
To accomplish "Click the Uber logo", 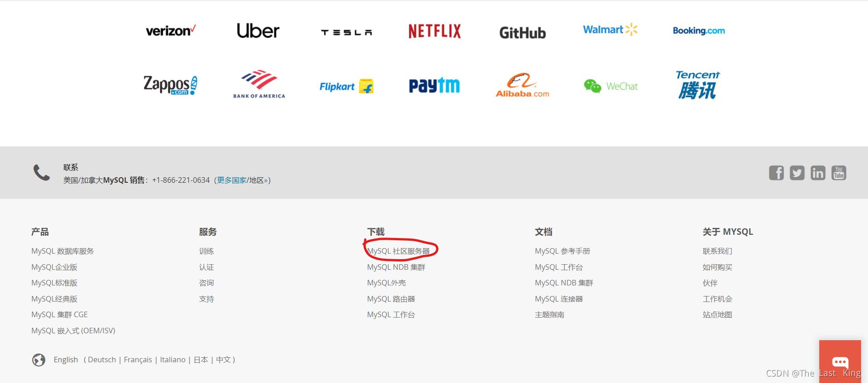I will coord(258,31).
